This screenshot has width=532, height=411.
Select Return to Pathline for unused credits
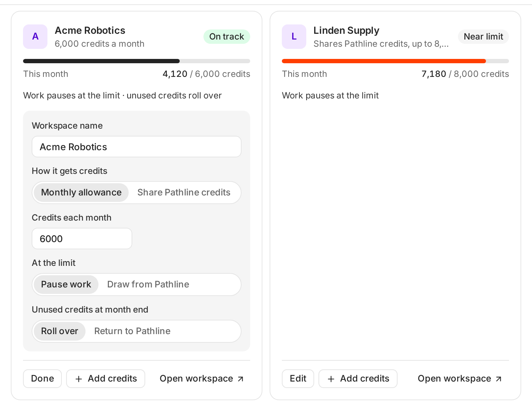point(132,331)
